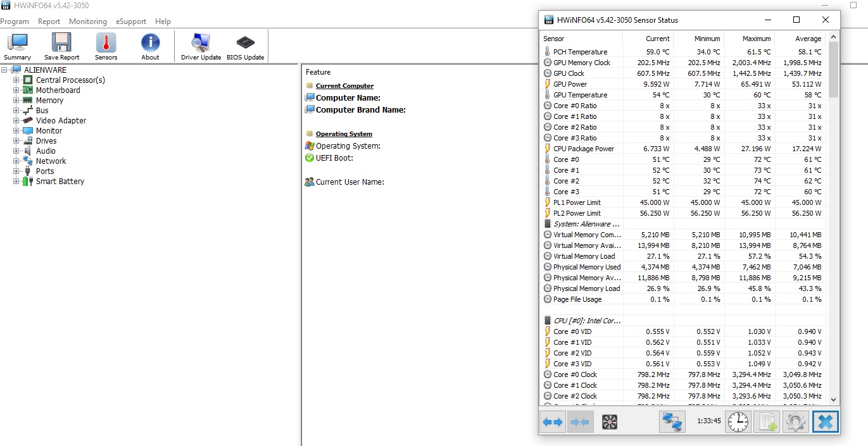This screenshot has width=868, height=446.
Task: Click the sensor list scrollbar thumb
Action: tap(833, 70)
